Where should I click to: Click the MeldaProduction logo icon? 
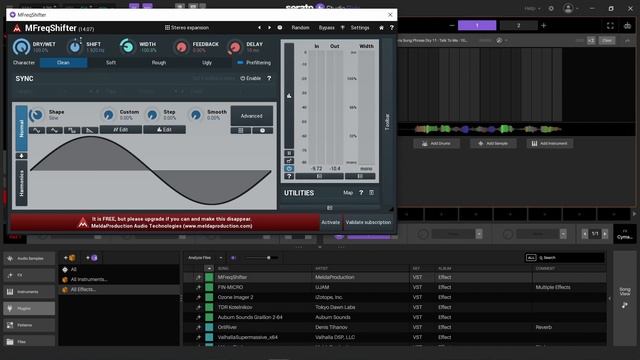17,28
